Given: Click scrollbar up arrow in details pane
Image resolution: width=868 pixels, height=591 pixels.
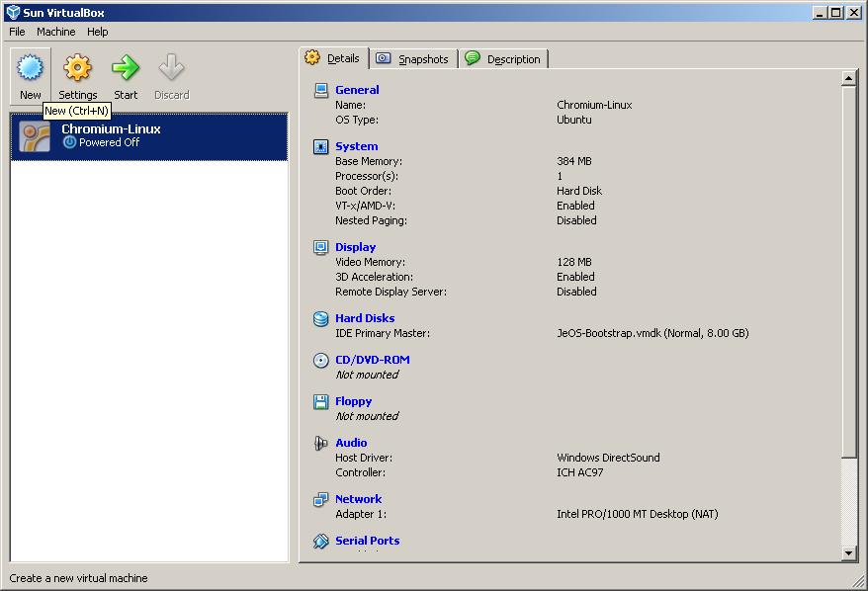Looking at the screenshot, I should point(848,79).
